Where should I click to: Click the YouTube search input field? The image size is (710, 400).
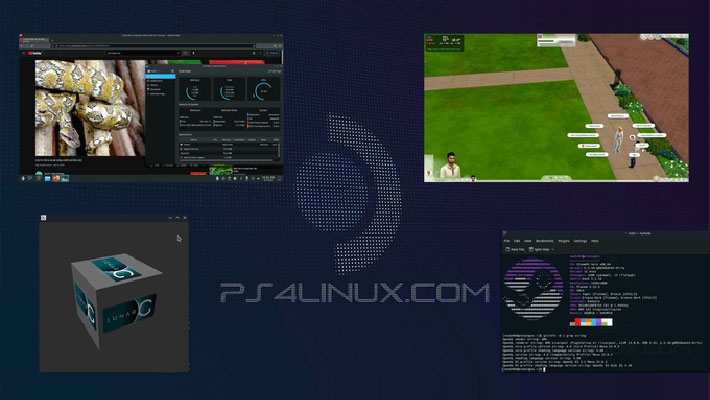pos(143,53)
